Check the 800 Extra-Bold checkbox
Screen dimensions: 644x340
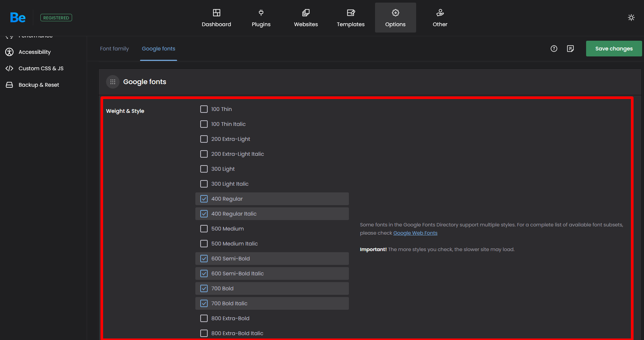click(204, 318)
